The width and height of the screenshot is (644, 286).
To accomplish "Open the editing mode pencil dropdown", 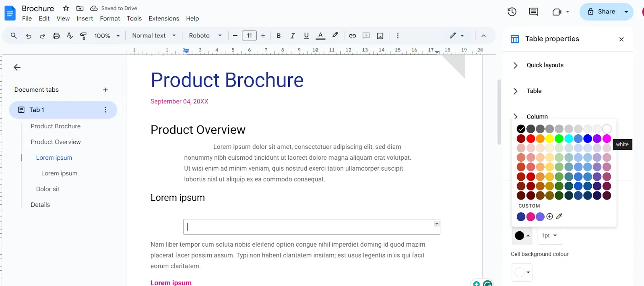I will click(x=457, y=36).
